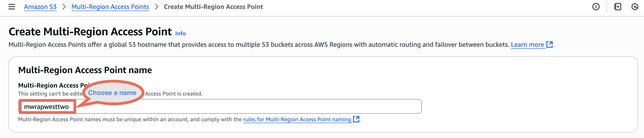This screenshot has height=138, width=644.
Task: Click chevron after Amazon S3 breadcrumb
Action: (64, 7)
